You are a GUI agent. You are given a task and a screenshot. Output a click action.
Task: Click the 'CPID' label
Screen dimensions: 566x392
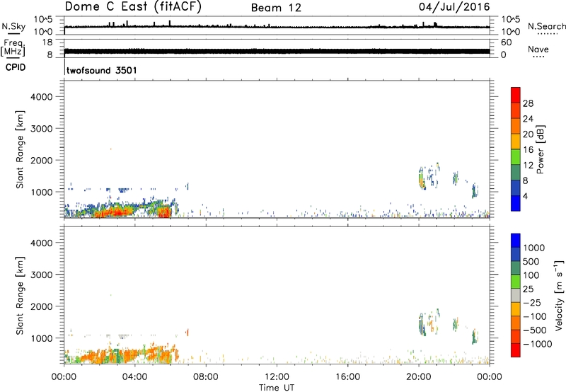(x=16, y=67)
